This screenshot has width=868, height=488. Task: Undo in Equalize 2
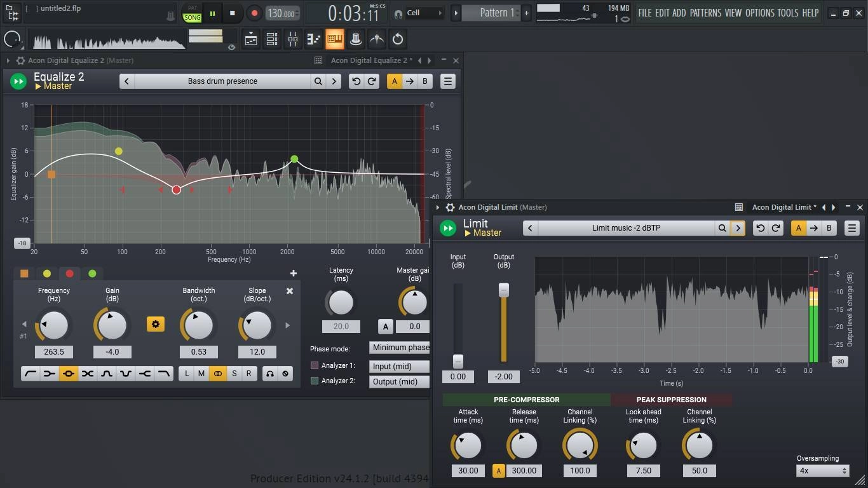pos(356,81)
